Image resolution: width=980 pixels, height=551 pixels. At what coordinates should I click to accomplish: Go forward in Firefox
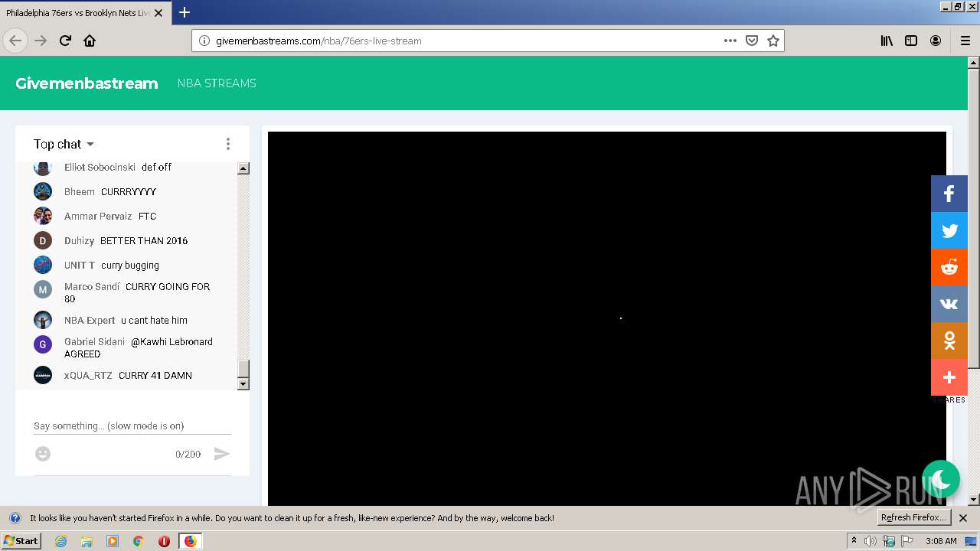pos(41,41)
